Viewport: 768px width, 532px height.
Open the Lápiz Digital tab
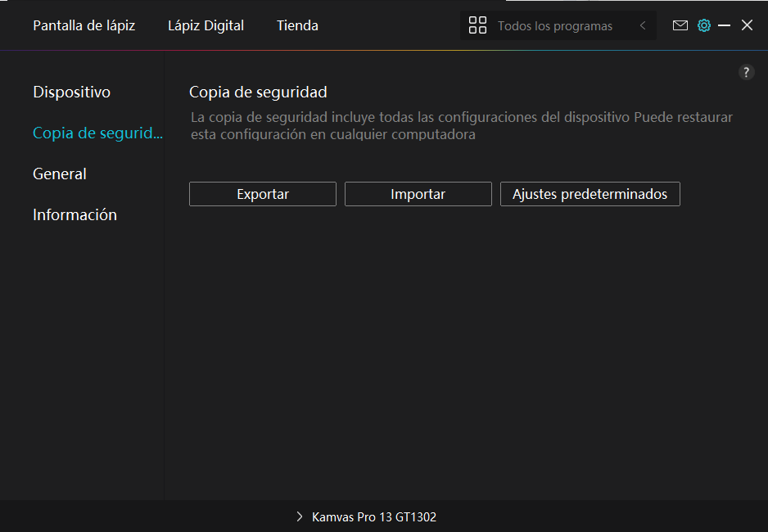pyautogui.click(x=206, y=25)
